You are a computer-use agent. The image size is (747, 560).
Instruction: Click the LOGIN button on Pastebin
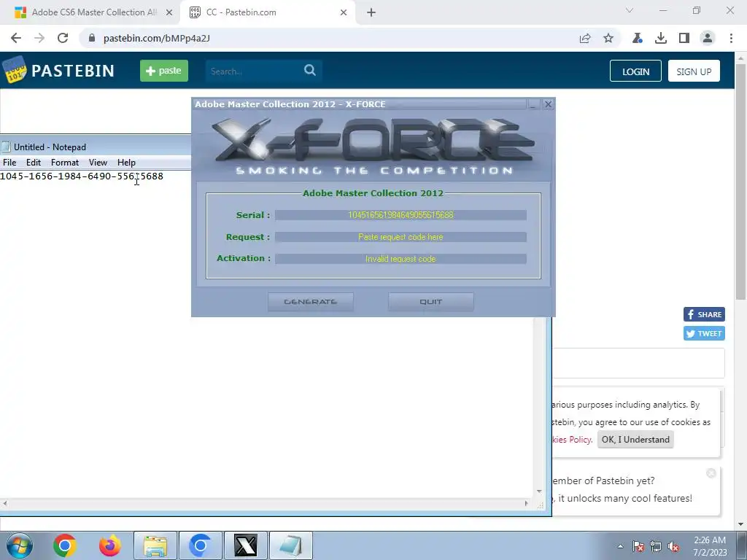[635, 71]
